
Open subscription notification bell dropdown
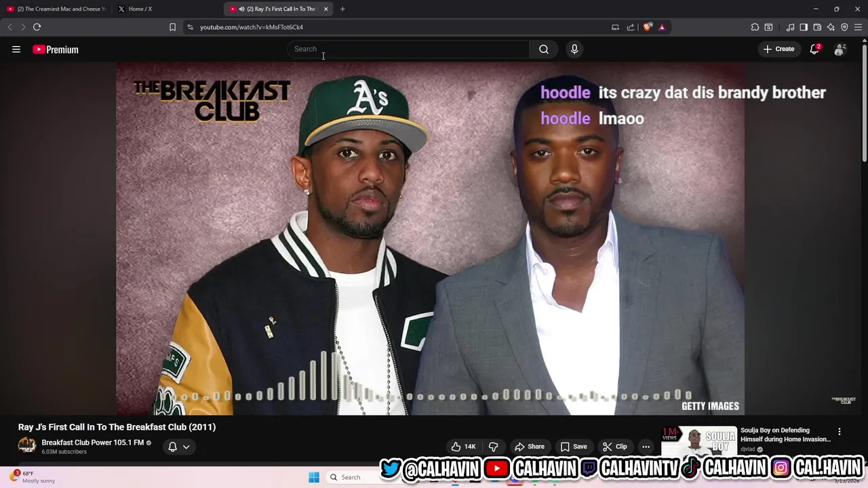[179, 447]
